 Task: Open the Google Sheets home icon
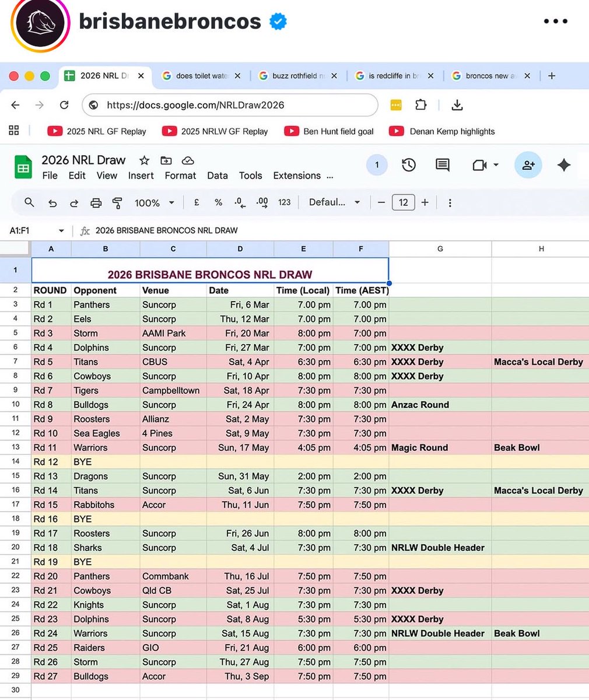pos(23,168)
